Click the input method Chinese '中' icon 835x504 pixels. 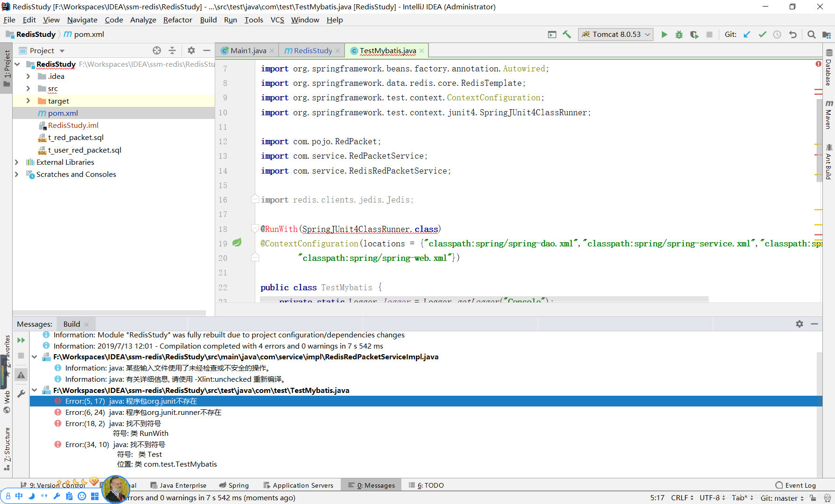[19, 496]
